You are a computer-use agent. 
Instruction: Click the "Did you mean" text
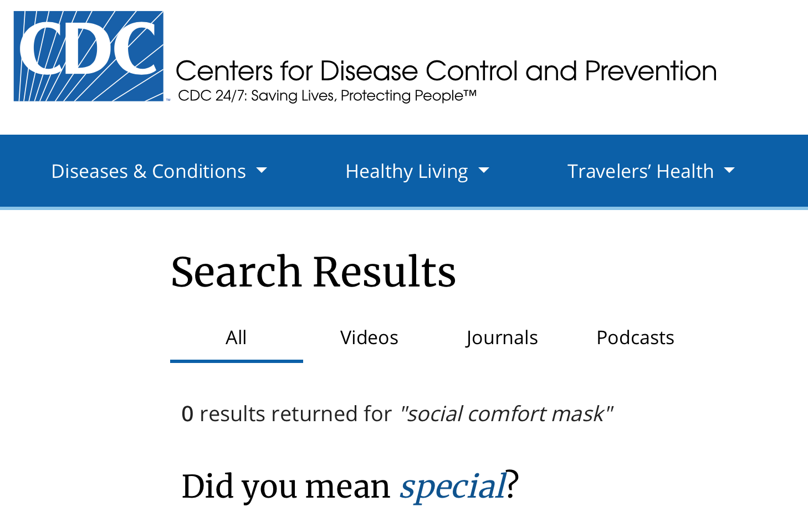point(286,486)
